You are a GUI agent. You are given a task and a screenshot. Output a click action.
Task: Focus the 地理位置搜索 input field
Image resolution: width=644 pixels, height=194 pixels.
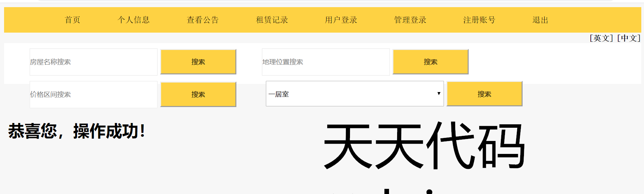(x=326, y=62)
